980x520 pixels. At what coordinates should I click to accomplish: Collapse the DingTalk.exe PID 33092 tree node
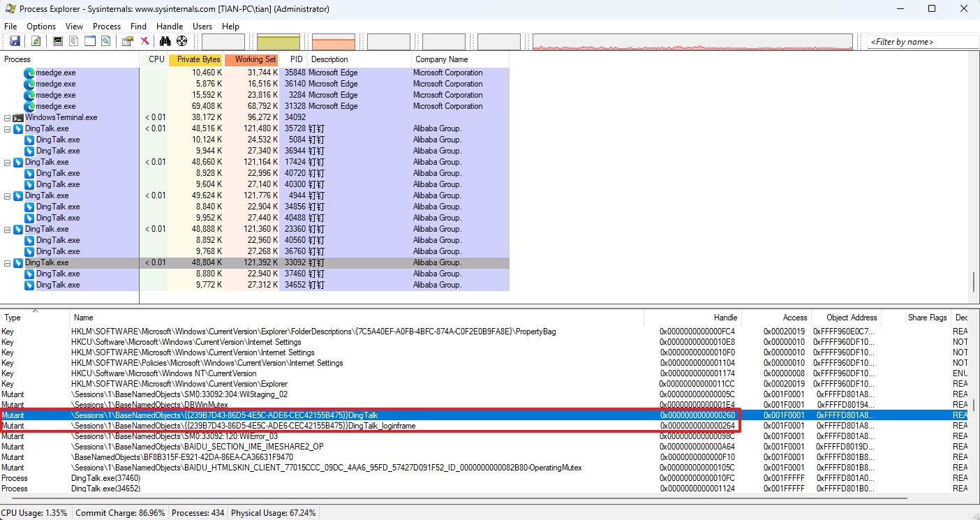(8, 262)
